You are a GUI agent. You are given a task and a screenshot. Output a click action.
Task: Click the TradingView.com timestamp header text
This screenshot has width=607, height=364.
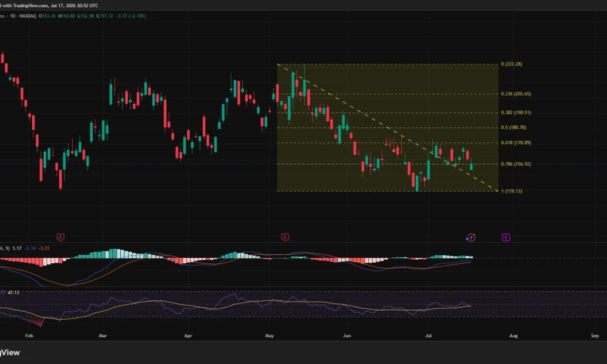[x=49, y=5]
